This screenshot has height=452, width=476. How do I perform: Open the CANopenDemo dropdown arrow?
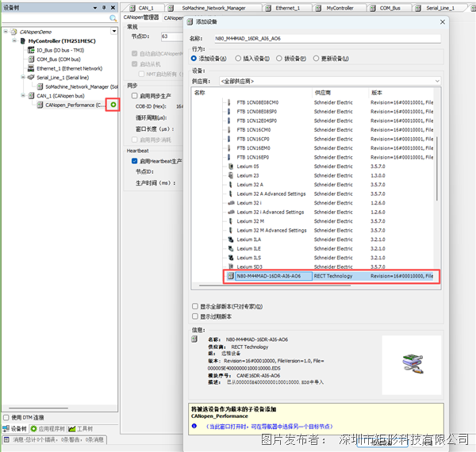[x=114, y=31]
